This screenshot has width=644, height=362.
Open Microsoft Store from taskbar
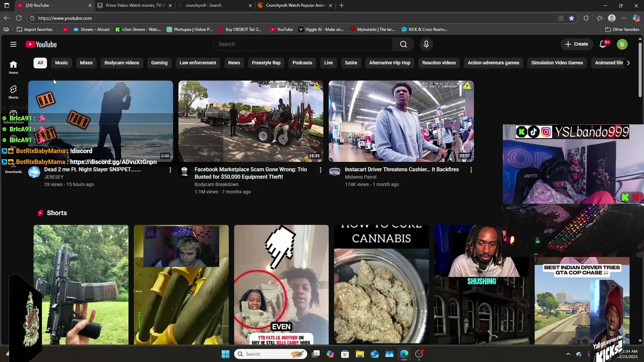click(345, 354)
